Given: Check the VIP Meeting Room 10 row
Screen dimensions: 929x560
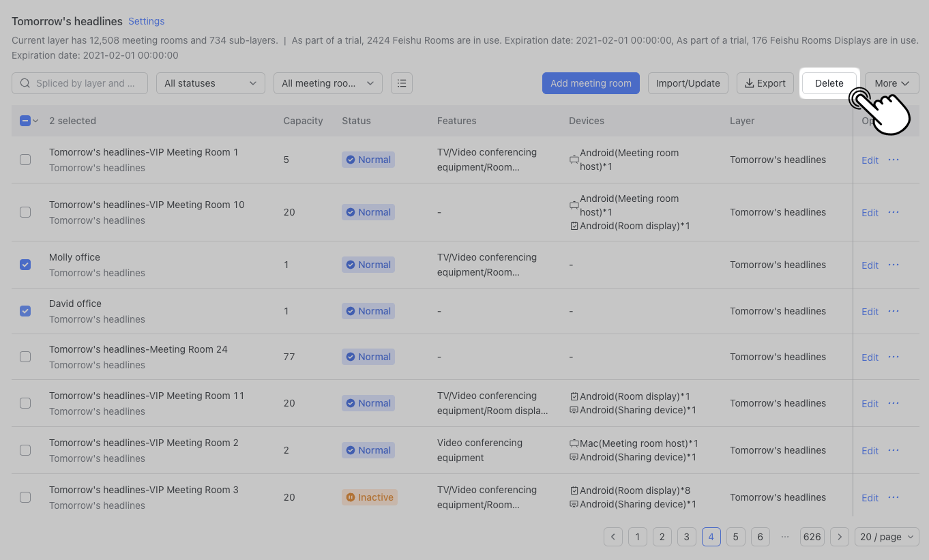Looking at the screenshot, I should [25, 212].
